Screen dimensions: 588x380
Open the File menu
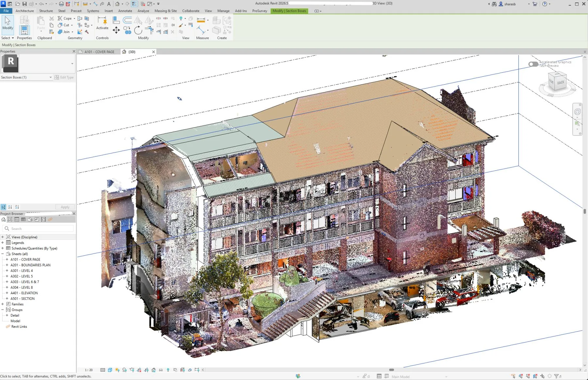click(6, 11)
